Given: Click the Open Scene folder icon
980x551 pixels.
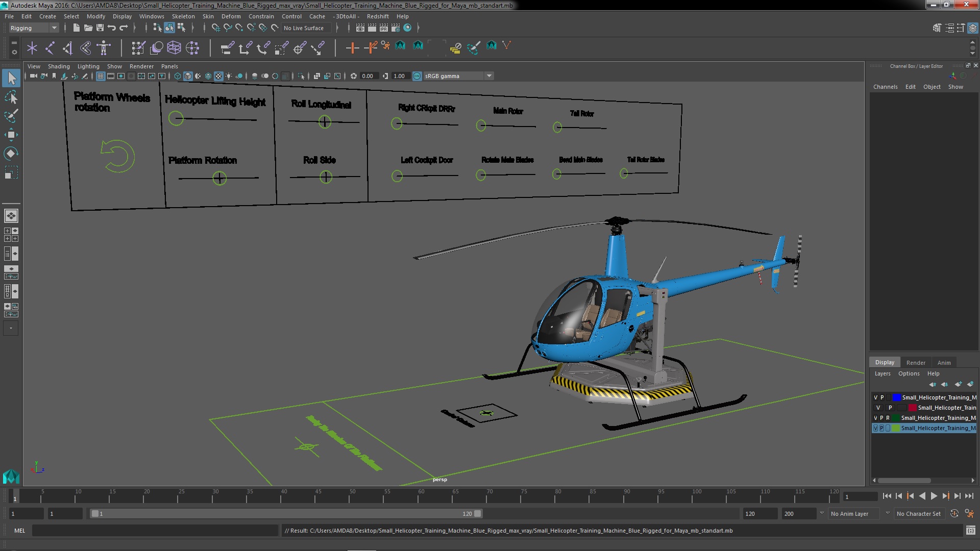Looking at the screenshot, I should click(88, 28).
